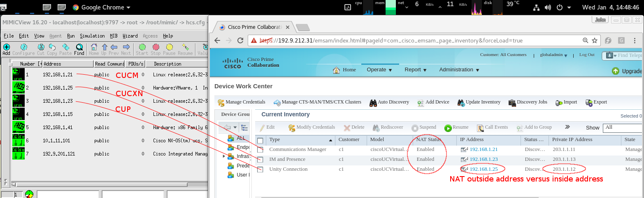Open the Operate dropdown menu
The width and height of the screenshot is (644, 198).
tap(379, 70)
